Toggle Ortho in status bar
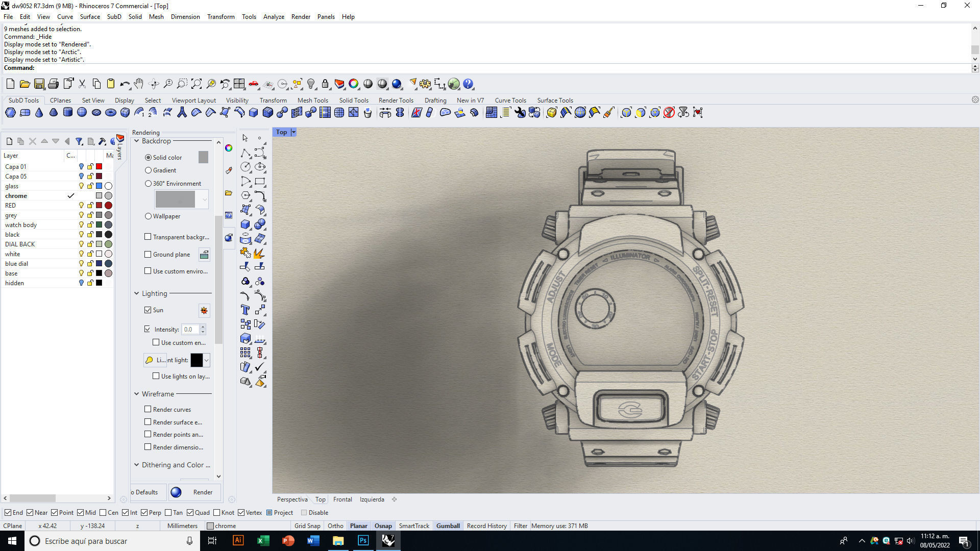This screenshot has height=551, width=980. tap(335, 526)
